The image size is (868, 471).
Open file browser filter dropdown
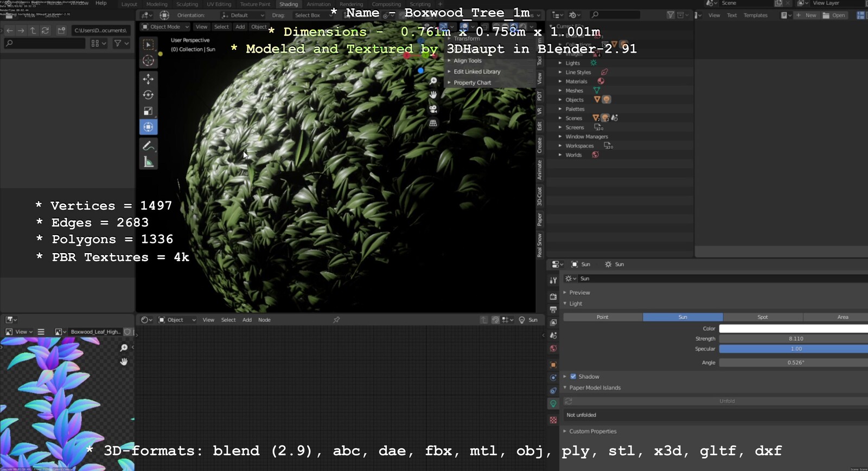pos(122,43)
